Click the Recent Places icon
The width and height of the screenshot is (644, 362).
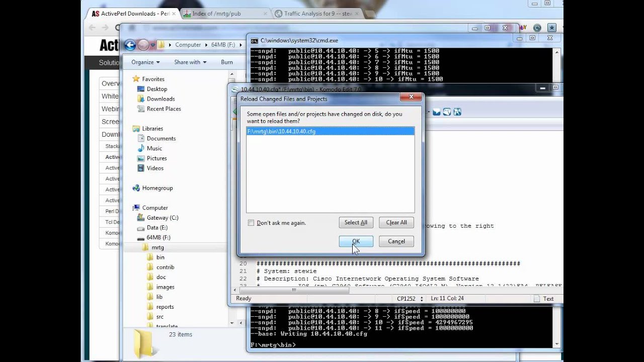pos(141,109)
